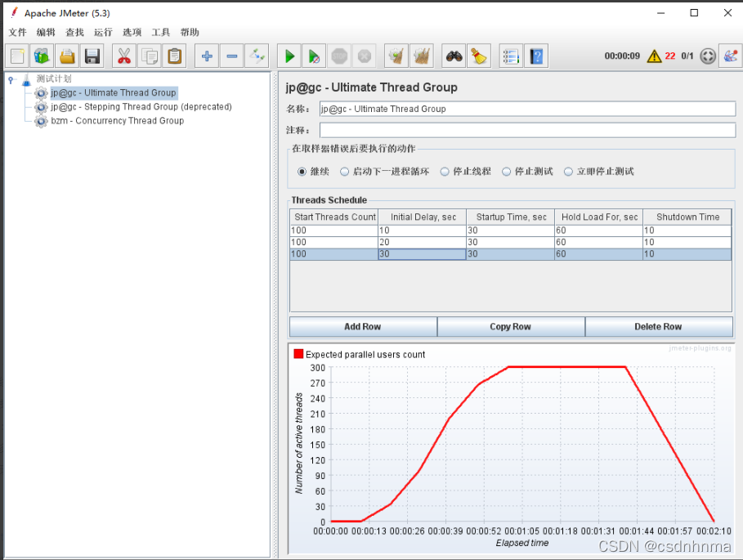Click the Startup Time, sec column header
This screenshot has height=560, width=743.
pos(511,217)
